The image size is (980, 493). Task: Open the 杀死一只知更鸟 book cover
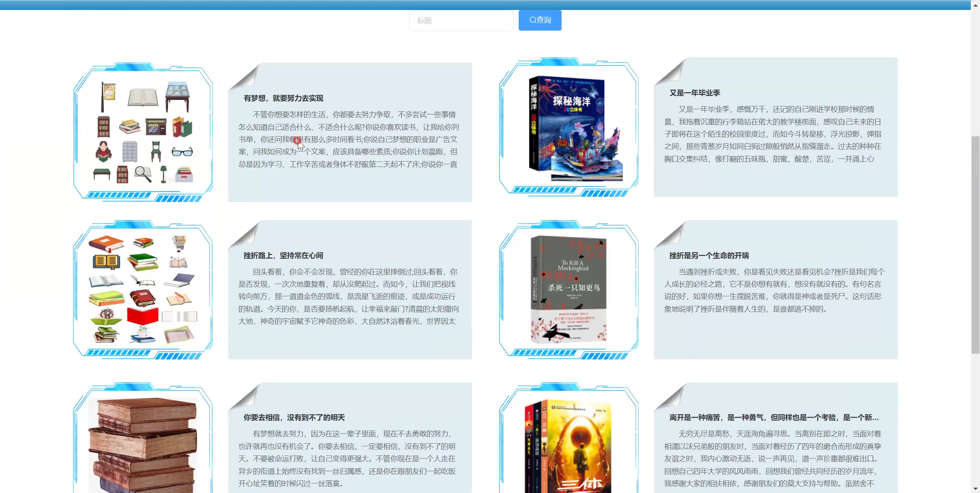coord(568,289)
